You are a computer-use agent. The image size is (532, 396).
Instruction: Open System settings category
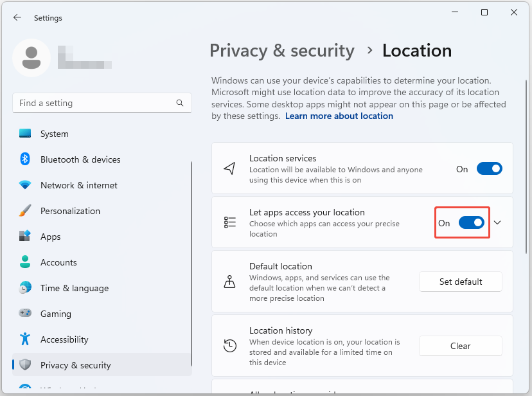pos(102,134)
